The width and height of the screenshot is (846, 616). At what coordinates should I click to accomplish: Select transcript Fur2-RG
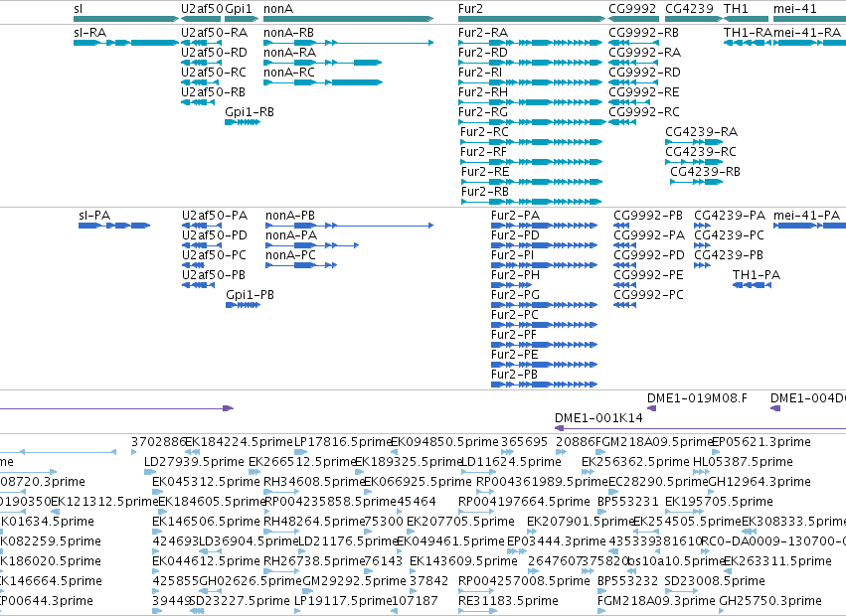[x=532, y=122]
